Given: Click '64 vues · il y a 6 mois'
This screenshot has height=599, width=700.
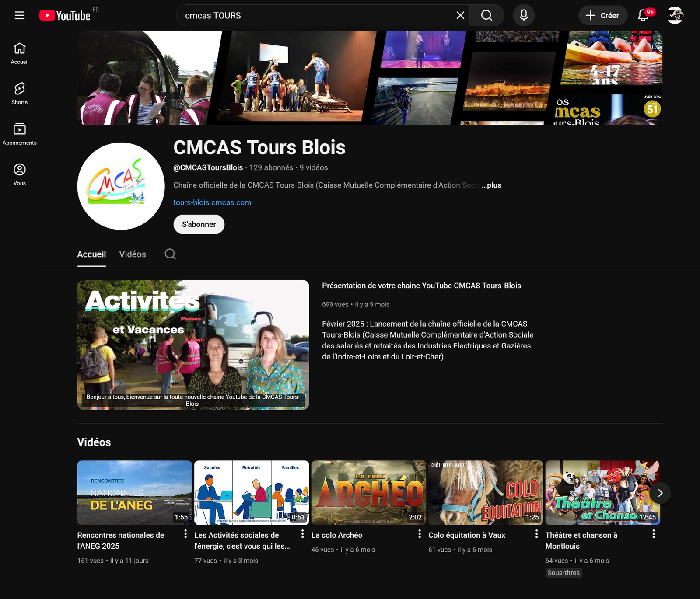Looking at the screenshot, I should click(x=577, y=561).
